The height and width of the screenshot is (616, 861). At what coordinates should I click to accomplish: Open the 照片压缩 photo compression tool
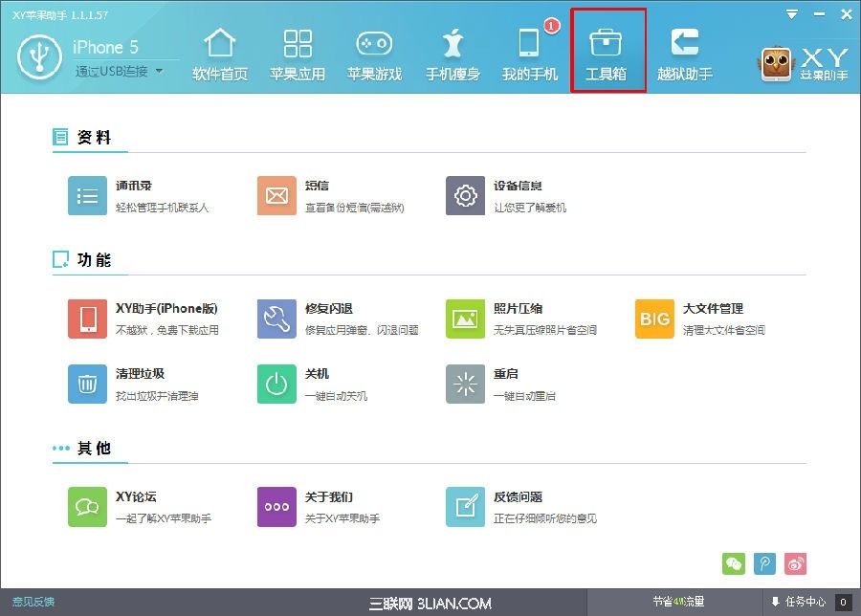tap(465, 319)
